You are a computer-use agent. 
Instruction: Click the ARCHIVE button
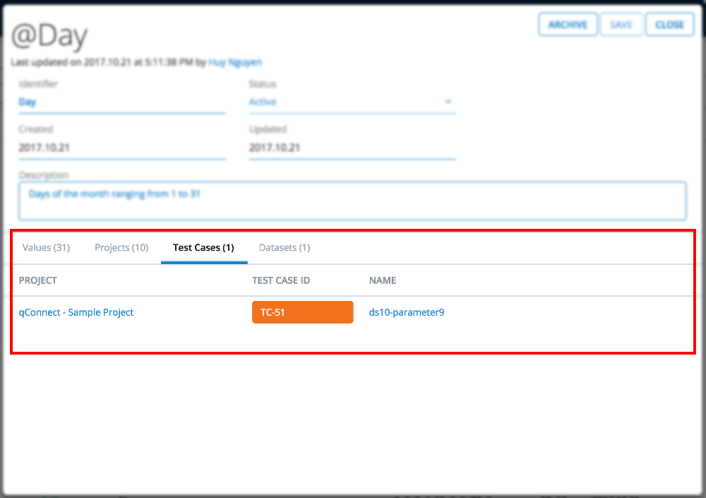(x=568, y=24)
